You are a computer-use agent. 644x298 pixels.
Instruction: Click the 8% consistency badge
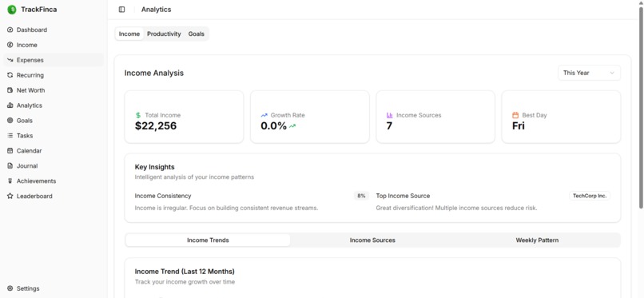(361, 197)
